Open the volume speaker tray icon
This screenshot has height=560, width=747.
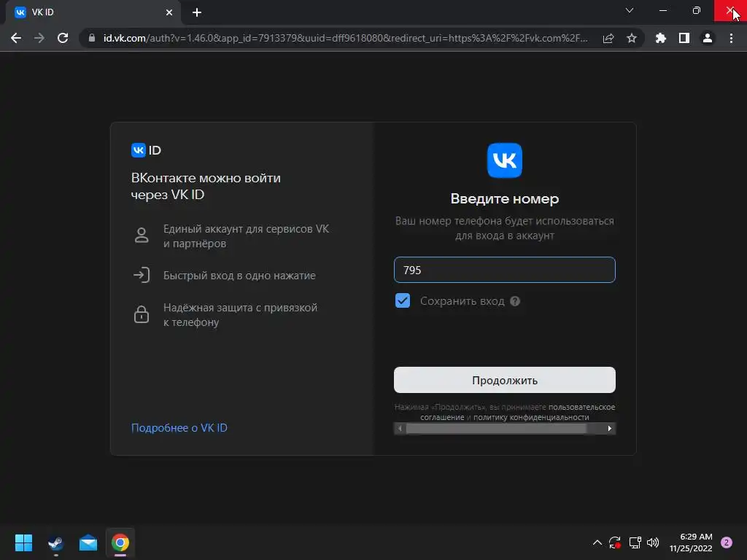(x=653, y=542)
